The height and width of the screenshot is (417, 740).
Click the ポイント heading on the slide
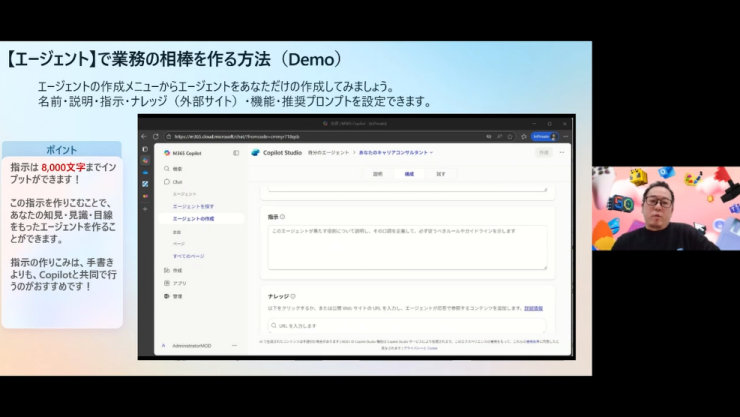click(x=61, y=150)
